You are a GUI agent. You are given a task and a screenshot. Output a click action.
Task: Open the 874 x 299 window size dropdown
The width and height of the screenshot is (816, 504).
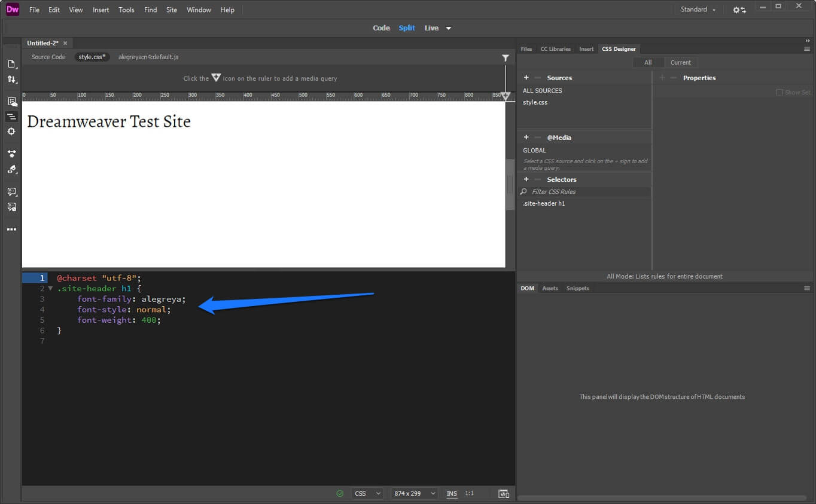pyautogui.click(x=413, y=493)
